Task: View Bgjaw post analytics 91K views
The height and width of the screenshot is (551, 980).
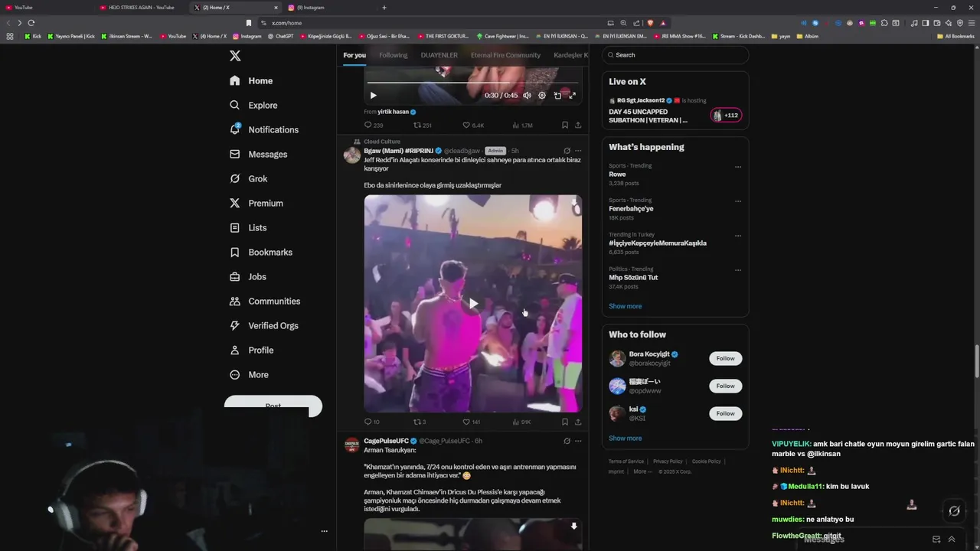Action: [521, 422]
